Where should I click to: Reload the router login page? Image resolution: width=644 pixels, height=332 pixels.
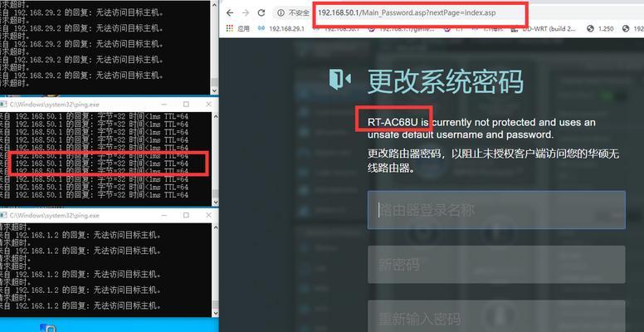click(261, 12)
